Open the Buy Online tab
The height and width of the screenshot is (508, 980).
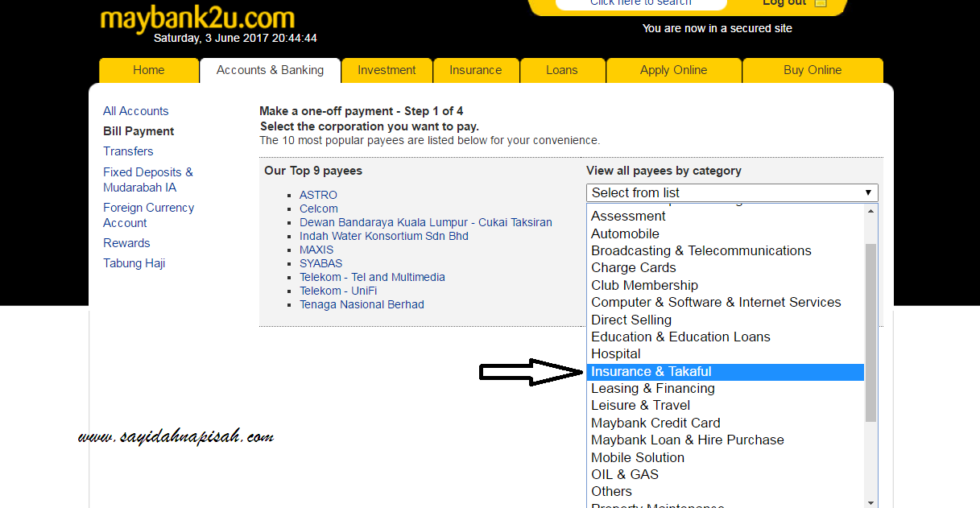pos(813,70)
